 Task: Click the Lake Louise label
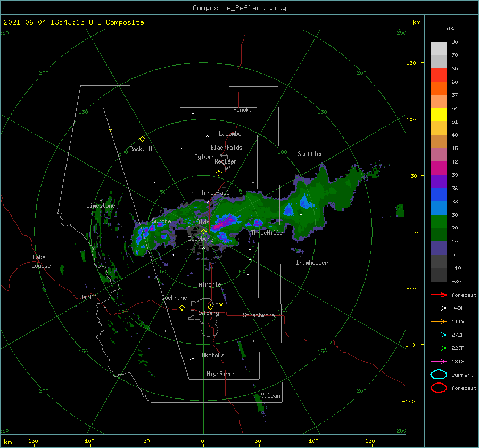pos(41,262)
